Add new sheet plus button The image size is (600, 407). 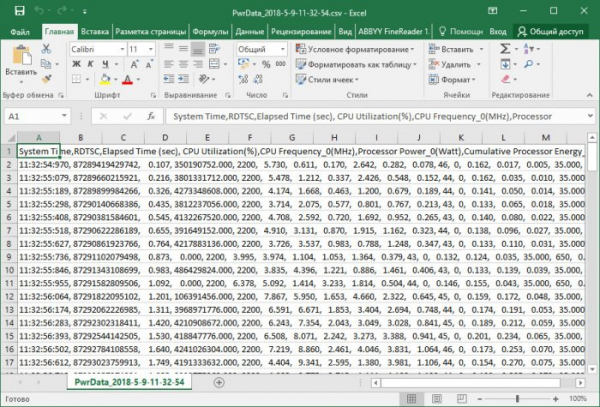(219, 382)
